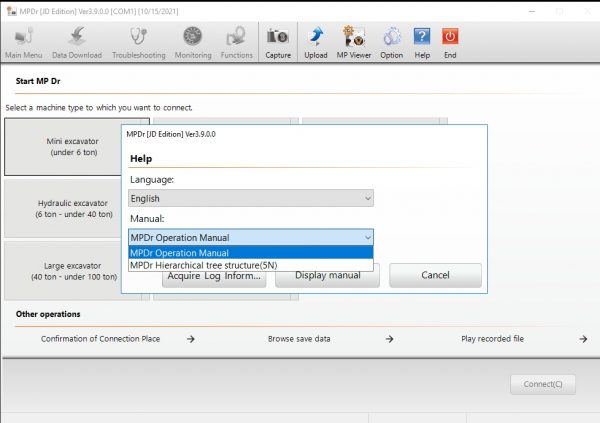Click the MPDr app icon in title bar
This screenshot has width=600, height=423.
(11, 11)
